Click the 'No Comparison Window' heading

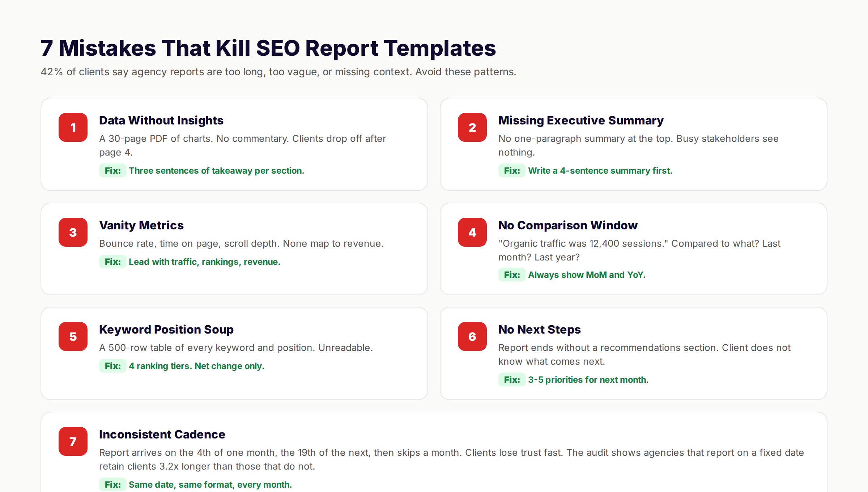pyautogui.click(x=568, y=225)
